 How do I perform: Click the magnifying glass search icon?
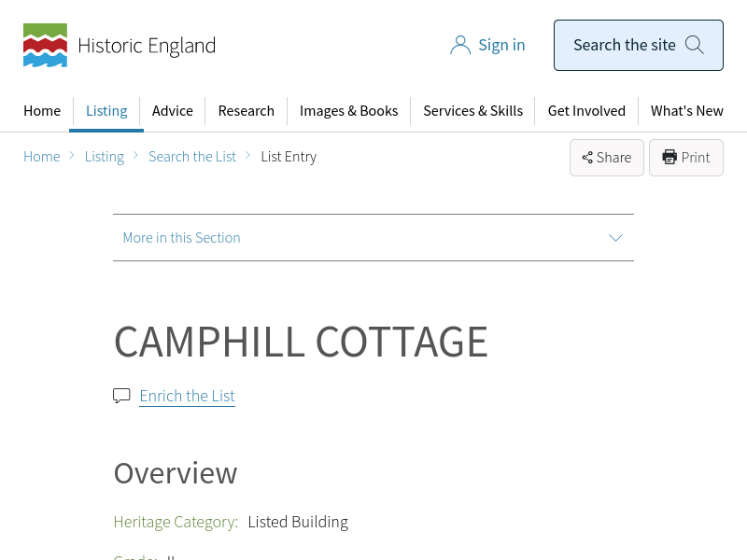694,45
